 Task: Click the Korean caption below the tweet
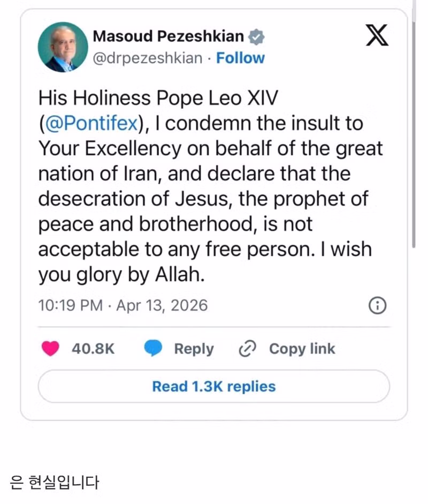pos(55,483)
